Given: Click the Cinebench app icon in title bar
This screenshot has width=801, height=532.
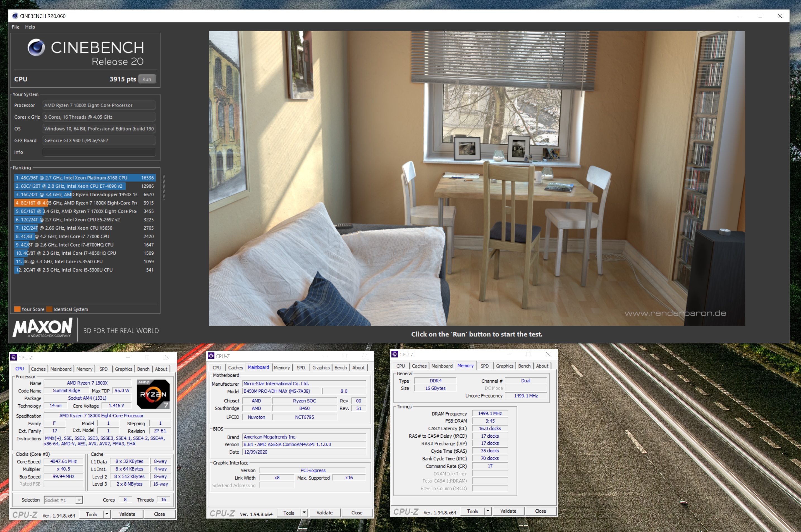Looking at the screenshot, I should 15,16.
